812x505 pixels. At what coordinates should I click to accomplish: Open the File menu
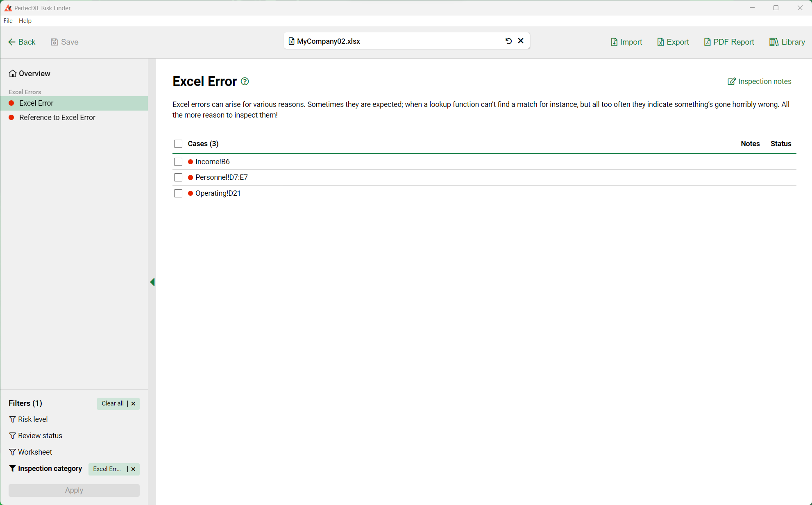pyautogui.click(x=8, y=20)
